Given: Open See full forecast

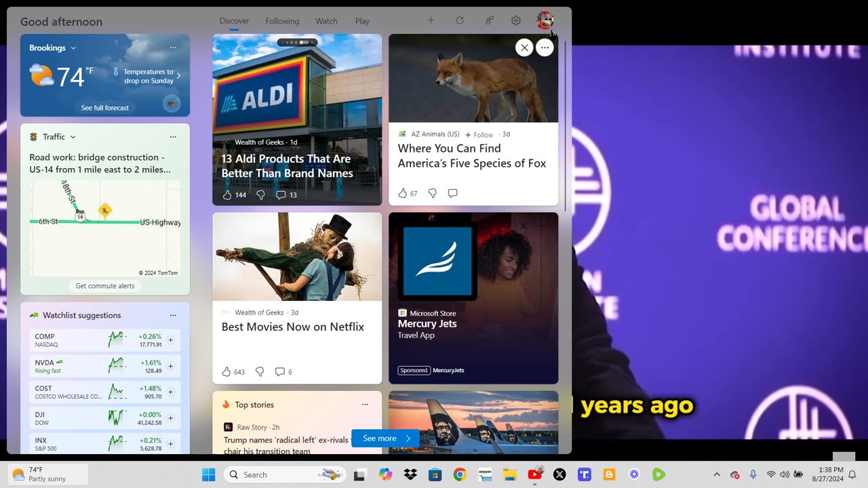Looking at the screenshot, I should click(x=105, y=108).
